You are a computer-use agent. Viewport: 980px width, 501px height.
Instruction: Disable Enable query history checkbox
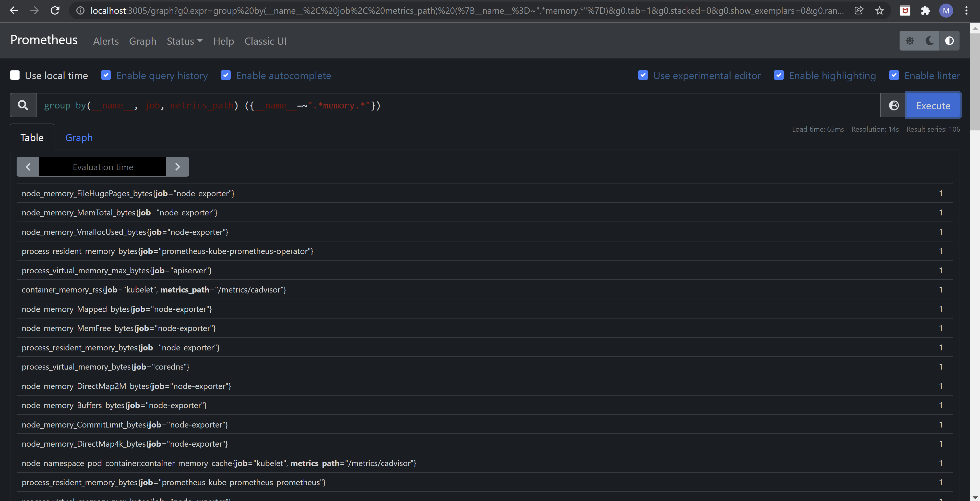click(106, 75)
